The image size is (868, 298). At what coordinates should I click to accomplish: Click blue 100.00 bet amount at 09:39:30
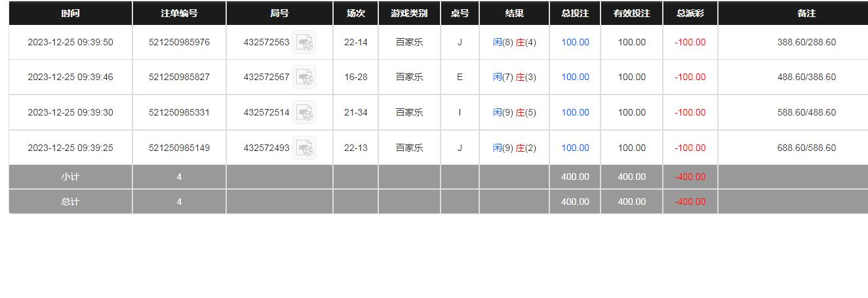coord(575,112)
